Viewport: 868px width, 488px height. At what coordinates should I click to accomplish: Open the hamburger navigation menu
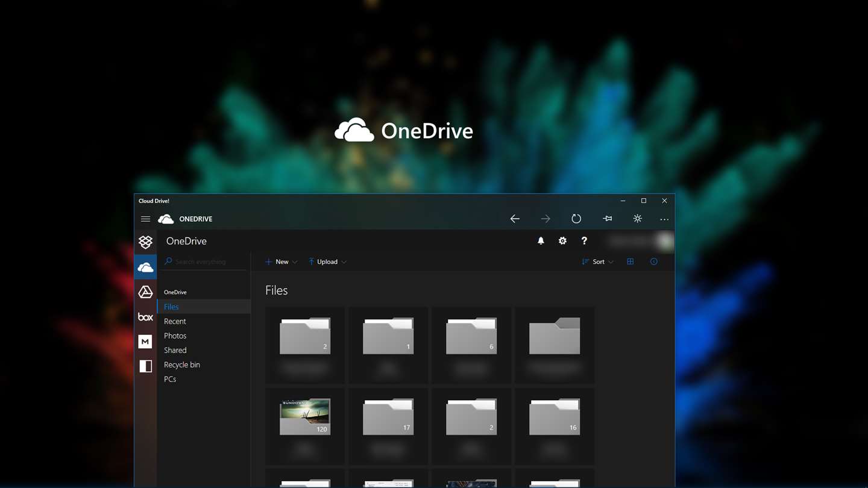tap(145, 219)
